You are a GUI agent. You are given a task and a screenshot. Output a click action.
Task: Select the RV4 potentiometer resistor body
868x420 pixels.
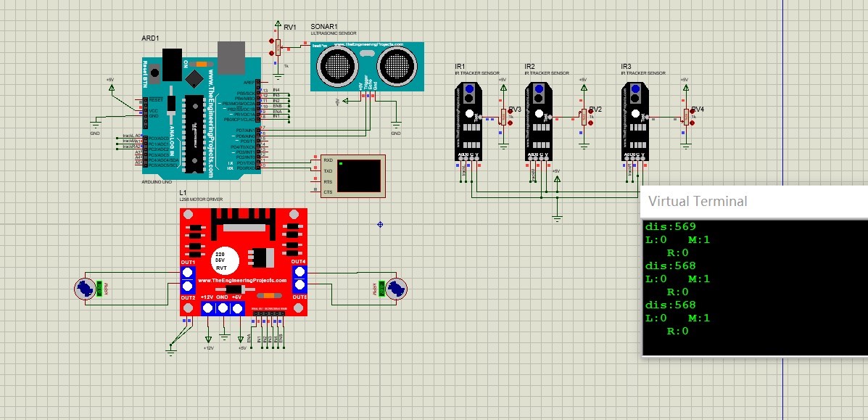point(687,118)
